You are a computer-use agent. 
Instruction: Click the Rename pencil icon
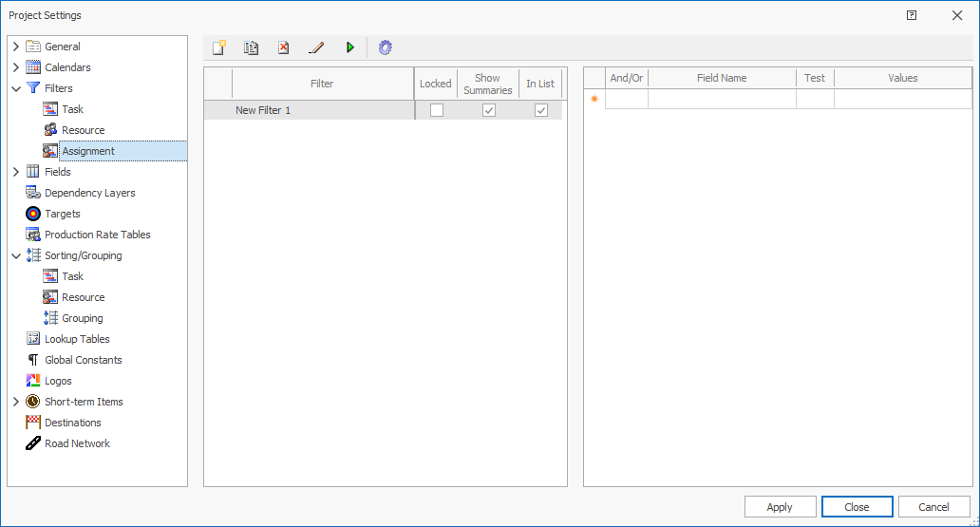click(316, 47)
